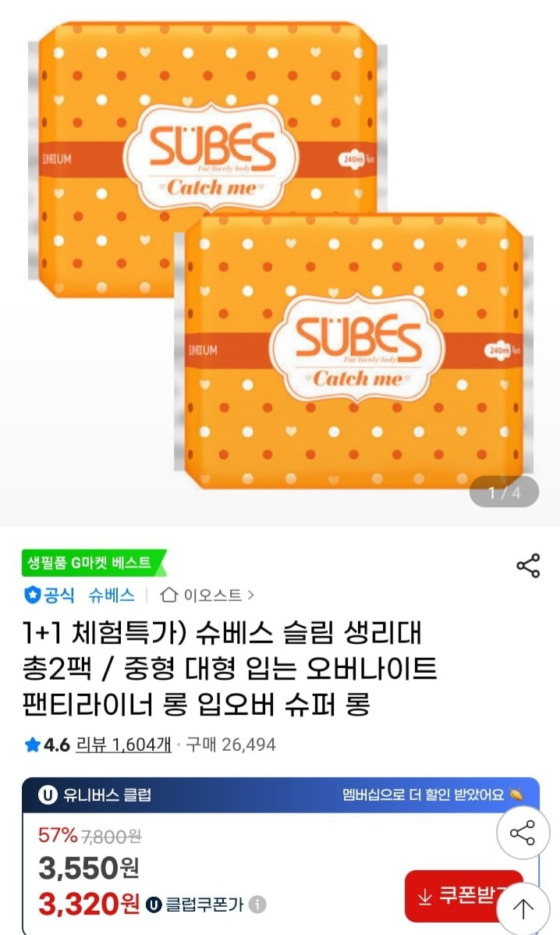560x935 pixels.
Task: Tap the 멤버십으로 더 할인 받았어요 banner text
Action: click(x=423, y=795)
